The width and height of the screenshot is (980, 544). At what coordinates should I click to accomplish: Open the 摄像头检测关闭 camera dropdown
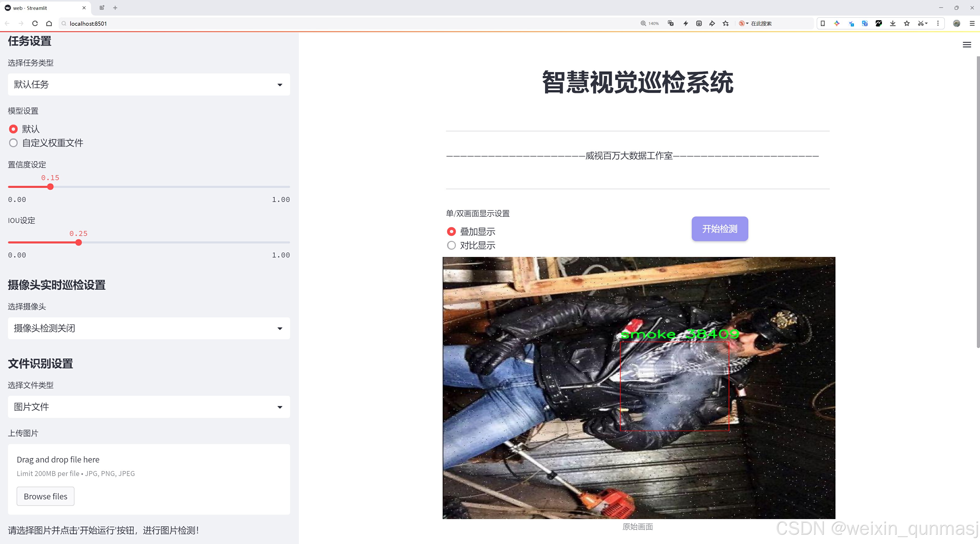tap(149, 328)
